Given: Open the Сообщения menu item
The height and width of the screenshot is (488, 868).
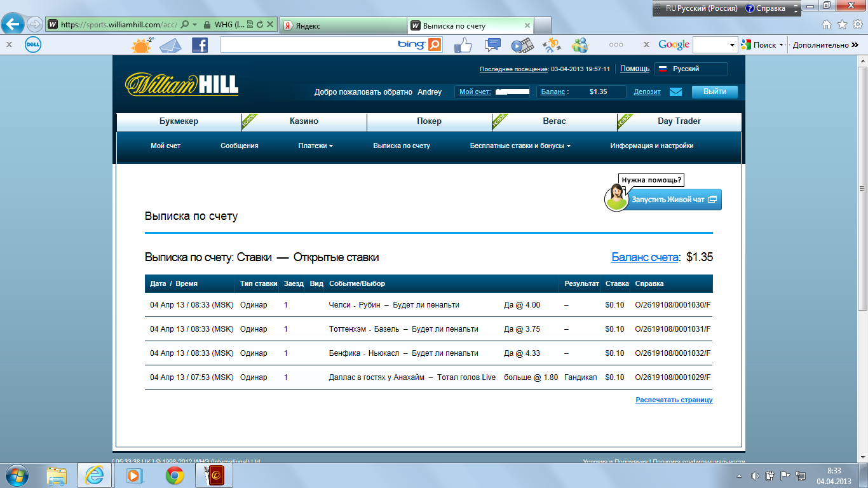Looking at the screenshot, I should coord(240,146).
